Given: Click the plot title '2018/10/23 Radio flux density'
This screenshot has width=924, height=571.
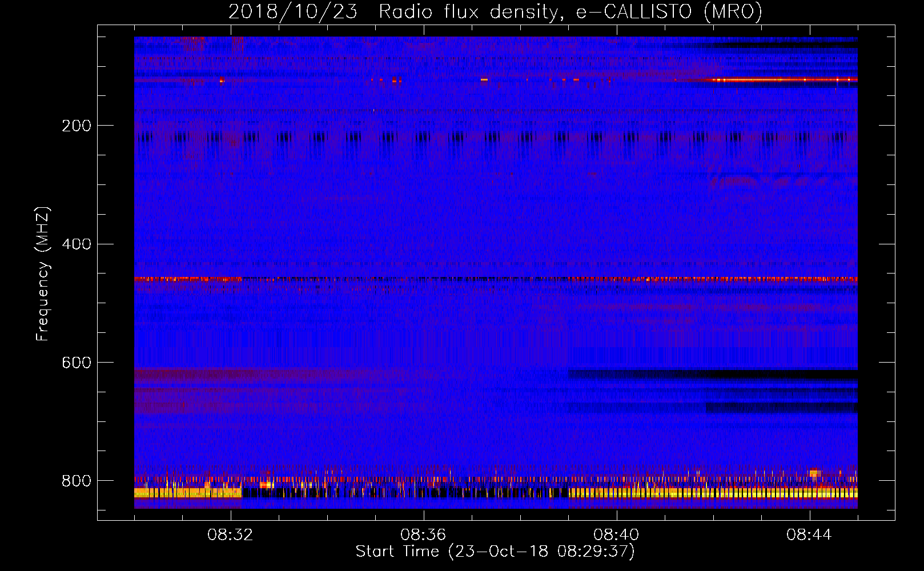Looking at the screenshot, I should pos(495,12).
